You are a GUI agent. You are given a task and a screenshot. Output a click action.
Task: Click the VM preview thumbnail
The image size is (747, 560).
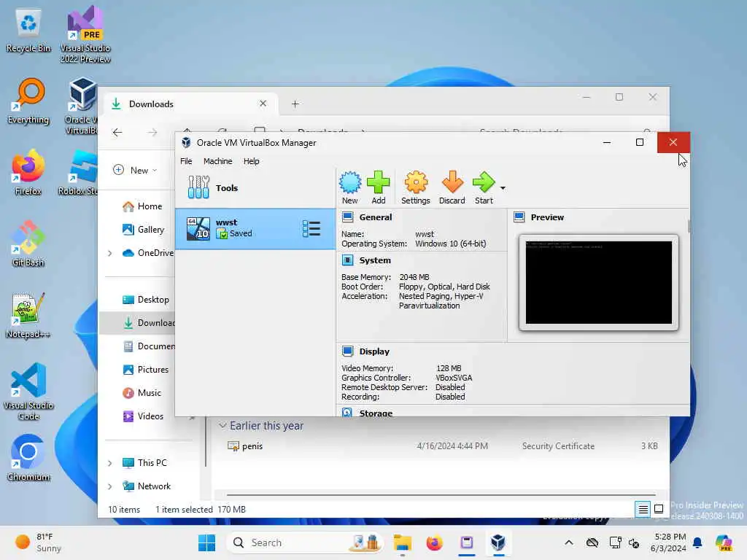click(x=598, y=282)
